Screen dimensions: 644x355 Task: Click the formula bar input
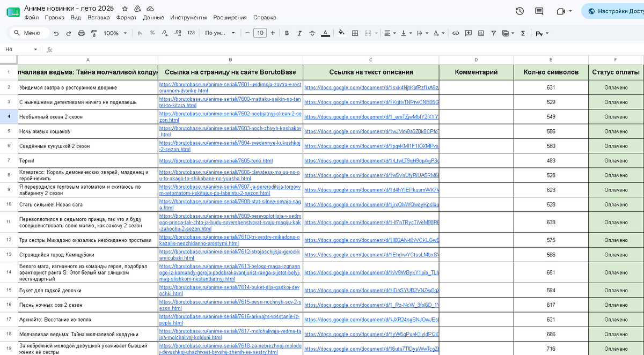[x=349, y=49]
